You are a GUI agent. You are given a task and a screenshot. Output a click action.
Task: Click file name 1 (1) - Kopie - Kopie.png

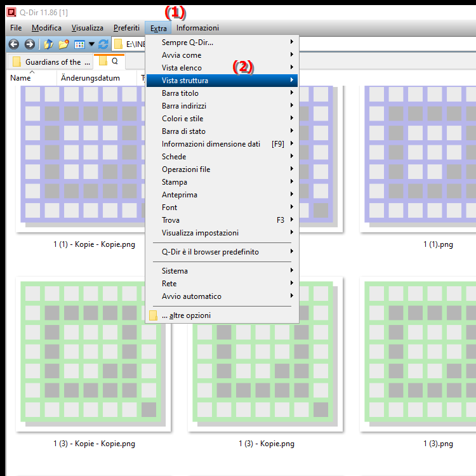coord(95,244)
